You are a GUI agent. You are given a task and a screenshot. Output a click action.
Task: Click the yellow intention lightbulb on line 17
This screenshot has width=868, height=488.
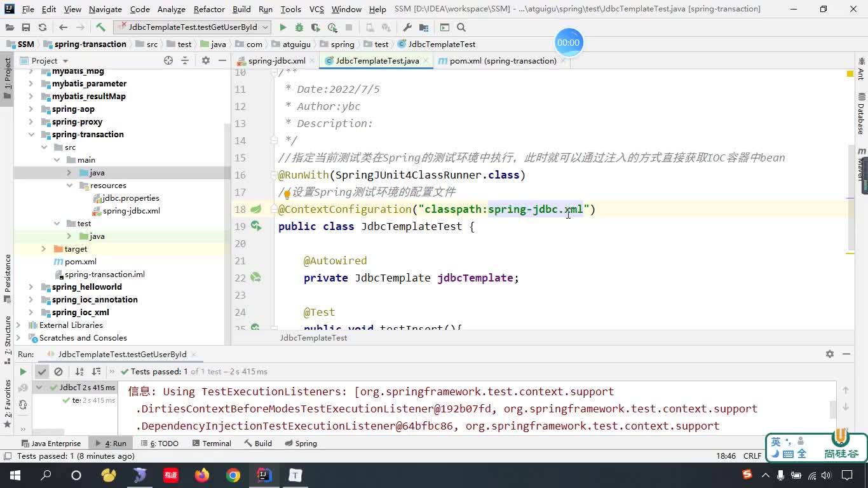pos(286,193)
